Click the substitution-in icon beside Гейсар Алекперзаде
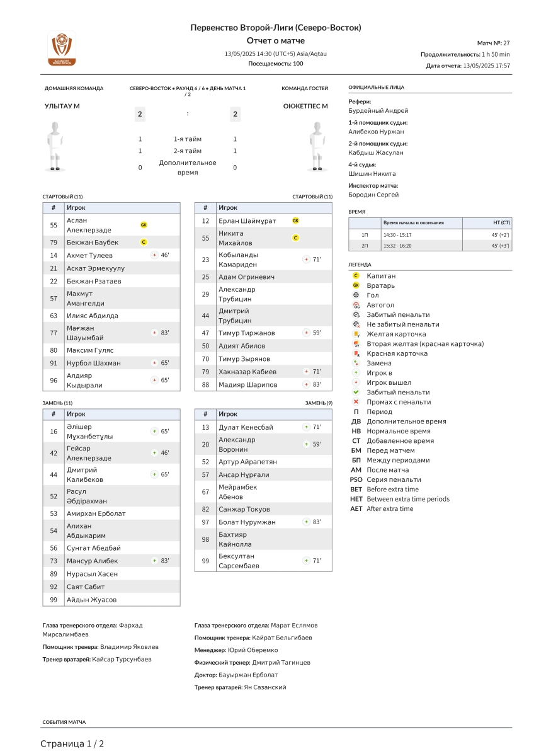Viewport: 534px width, 756px height. point(155,453)
